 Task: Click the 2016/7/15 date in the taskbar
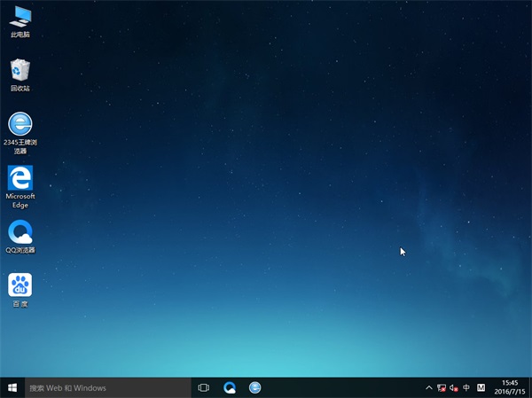coord(510,392)
